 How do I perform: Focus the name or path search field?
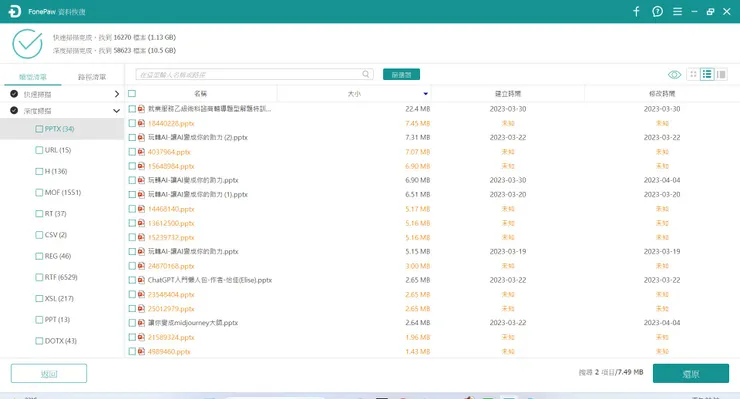click(254, 74)
